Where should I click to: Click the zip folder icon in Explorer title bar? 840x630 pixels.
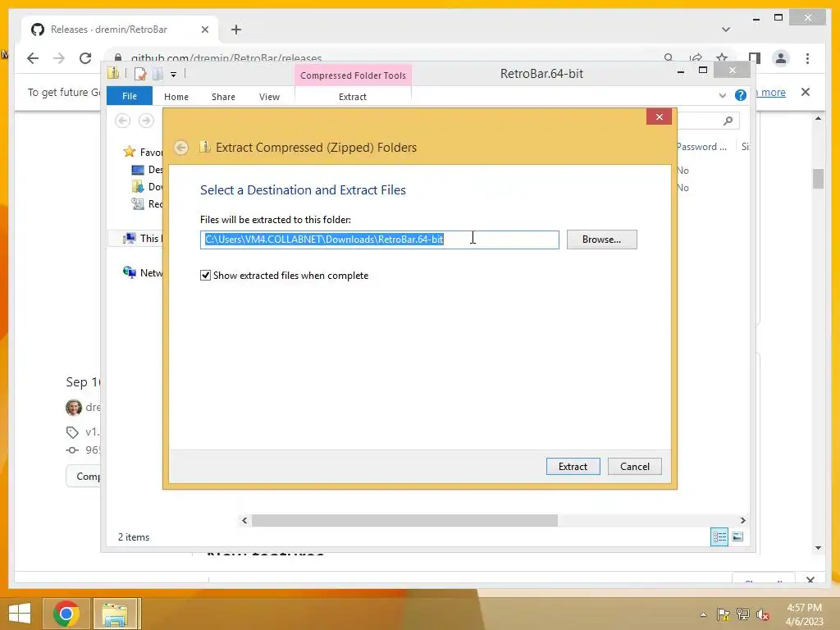coord(113,73)
